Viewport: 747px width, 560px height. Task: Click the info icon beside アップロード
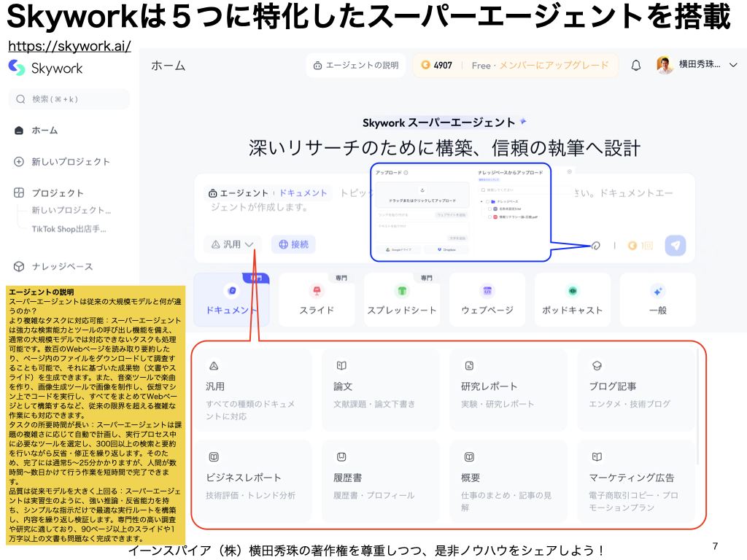point(406,173)
